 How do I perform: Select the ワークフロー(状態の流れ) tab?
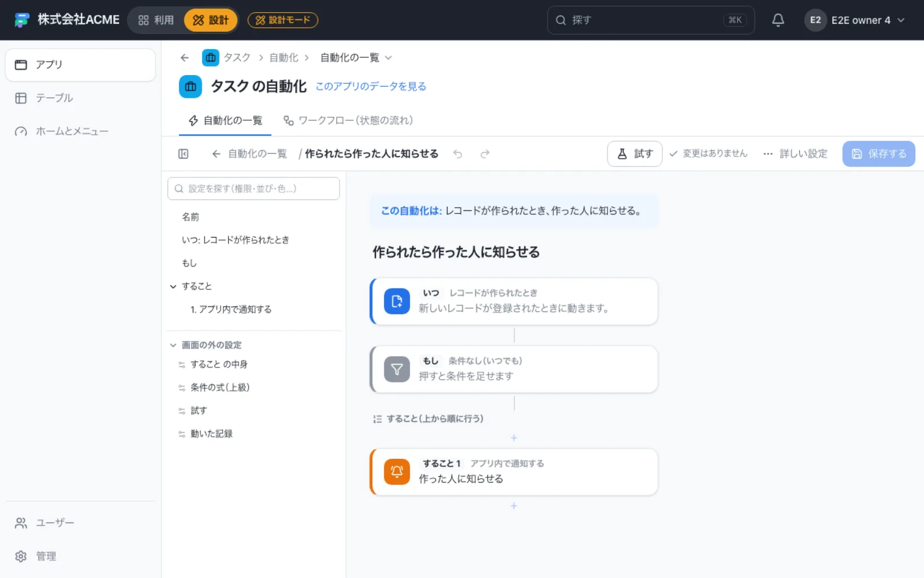348,120
